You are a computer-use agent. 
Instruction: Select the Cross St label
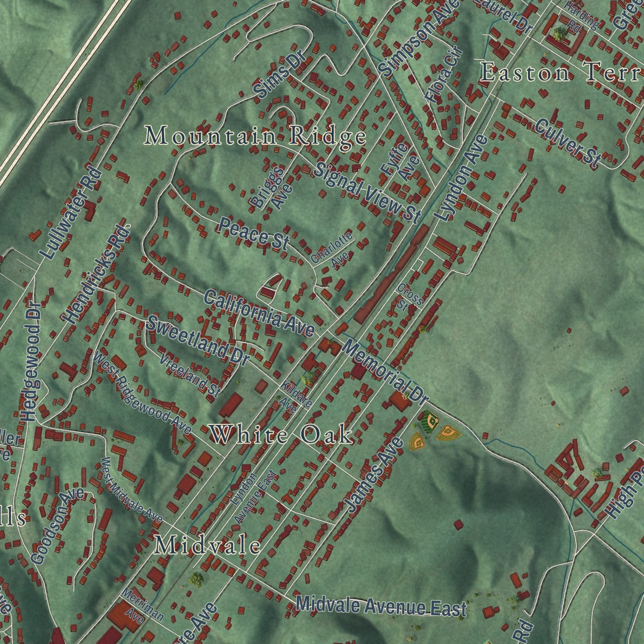pos(409,297)
